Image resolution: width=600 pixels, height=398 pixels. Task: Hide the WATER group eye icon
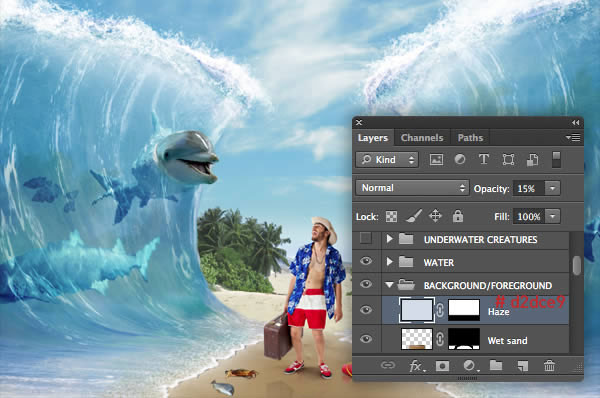(366, 261)
